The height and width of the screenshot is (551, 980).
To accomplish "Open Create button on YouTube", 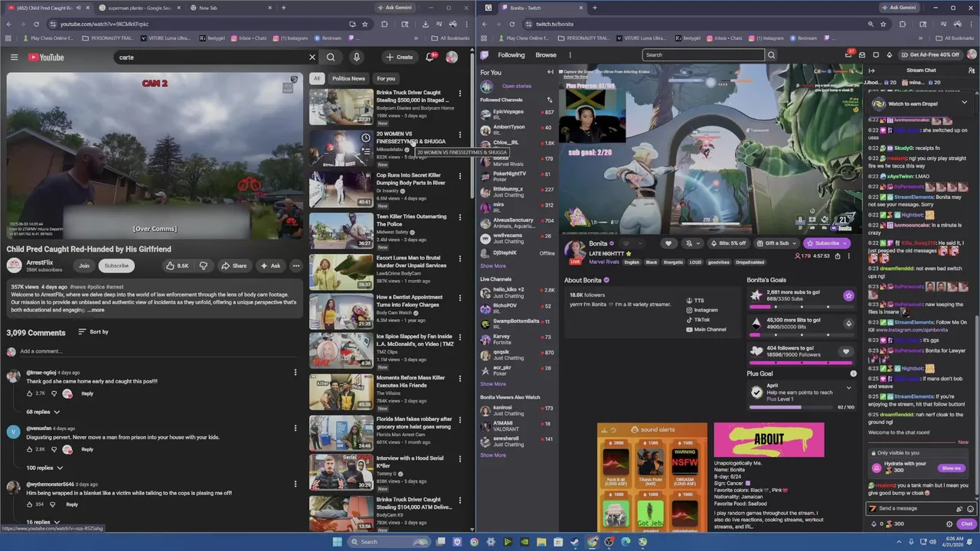I will [399, 57].
